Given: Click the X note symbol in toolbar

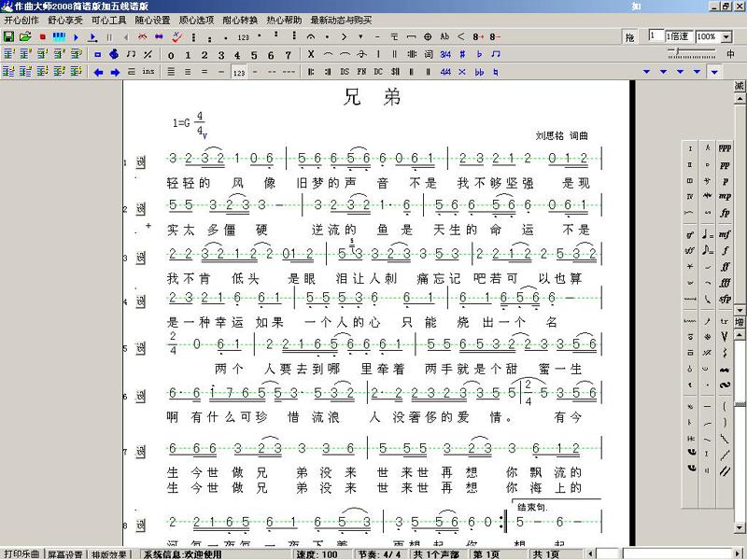Looking at the screenshot, I should [311, 54].
